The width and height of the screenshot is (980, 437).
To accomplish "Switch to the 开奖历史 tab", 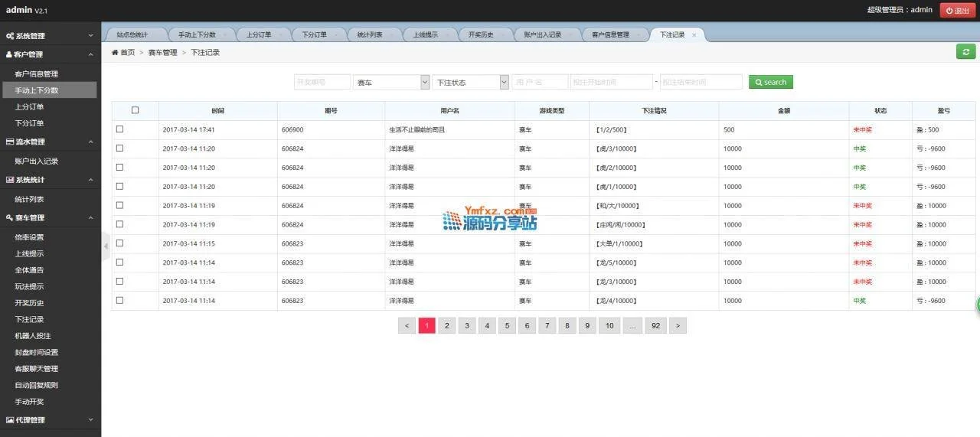I will point(479,35).
